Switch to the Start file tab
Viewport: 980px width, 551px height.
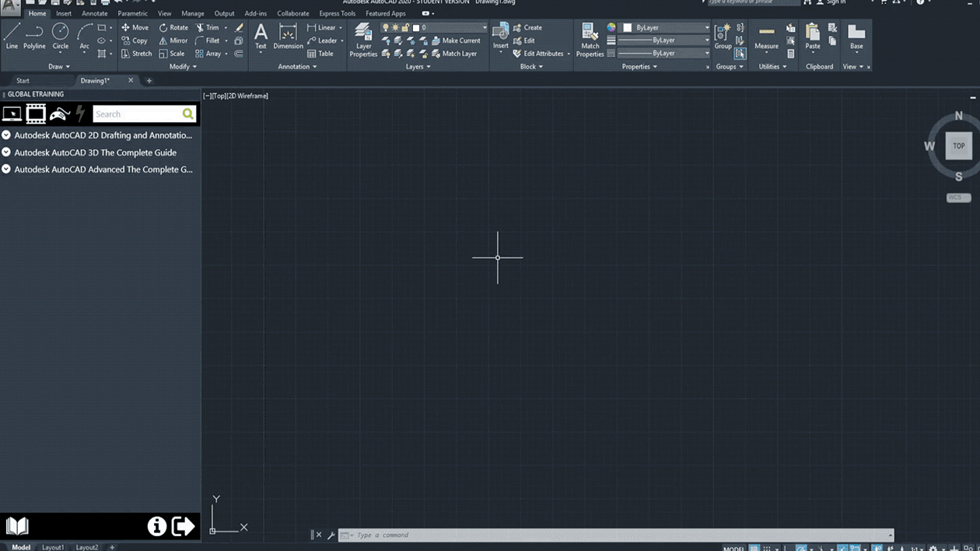pos(23,81)
